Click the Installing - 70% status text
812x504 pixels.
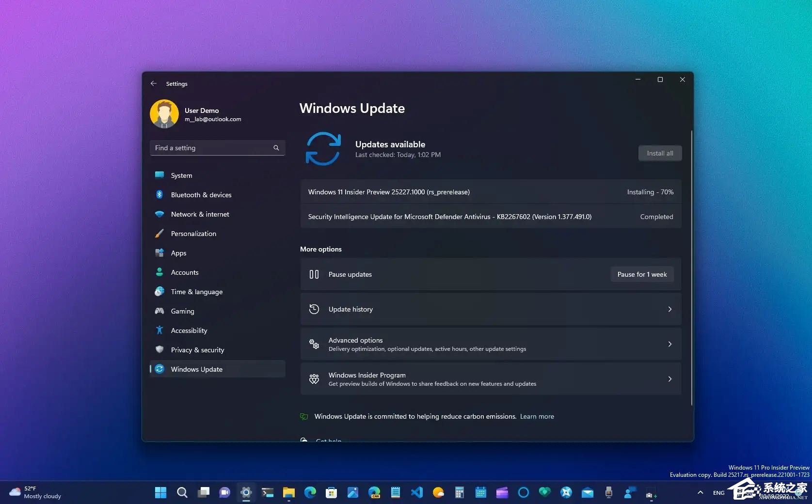(x=650, y=192)
